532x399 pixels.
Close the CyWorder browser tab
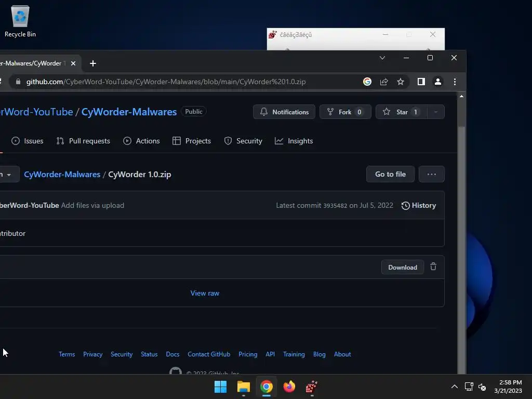(x=73, y=63)
